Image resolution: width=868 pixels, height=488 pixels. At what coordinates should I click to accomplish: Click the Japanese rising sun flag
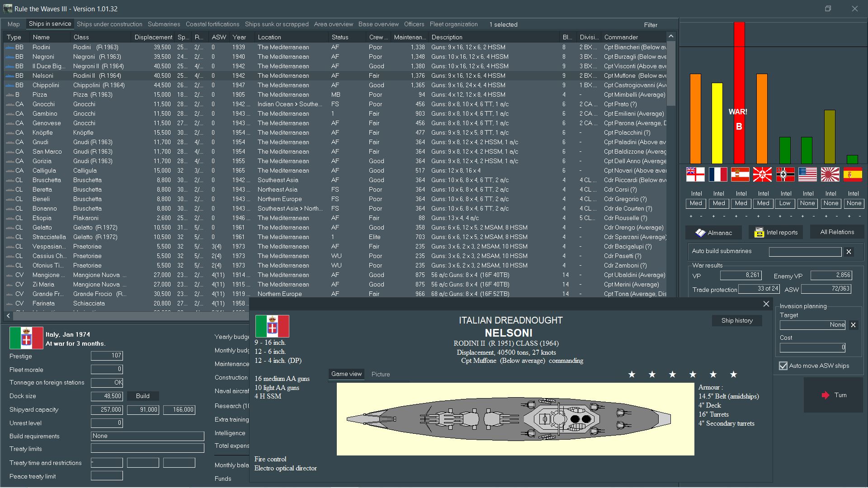[830, 174]
